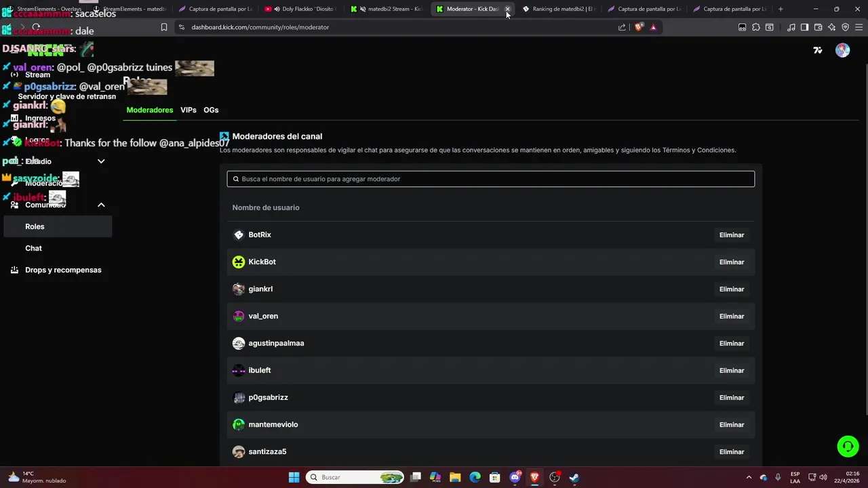868x488 pixels.
Task: Click the mantemeviolo green avatar
Action: click(x=239, y=424)
